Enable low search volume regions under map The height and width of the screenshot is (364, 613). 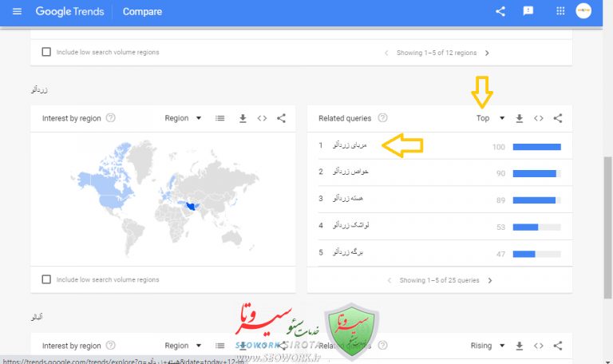[46, 279]
